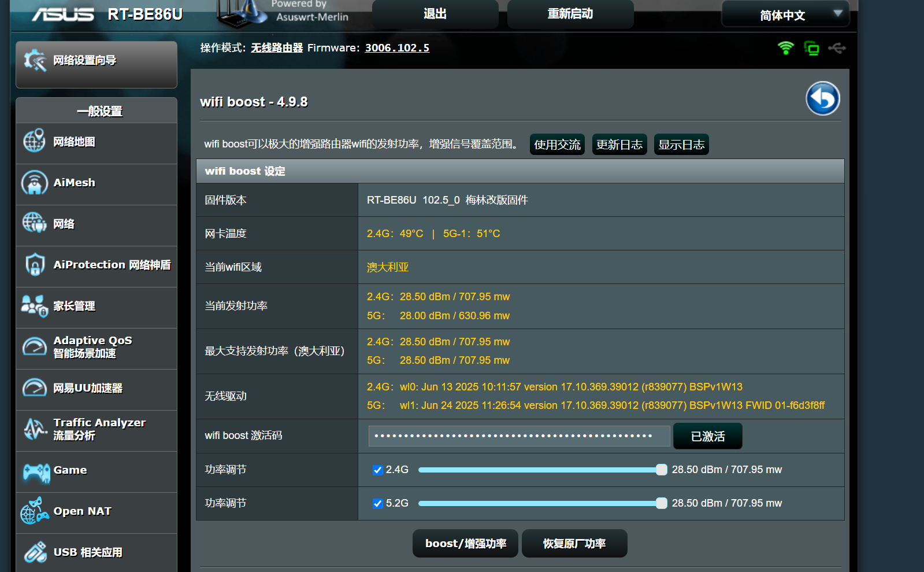Click the 2.4G power slider handle
The image size is (924, 572).
click(661, 470)
